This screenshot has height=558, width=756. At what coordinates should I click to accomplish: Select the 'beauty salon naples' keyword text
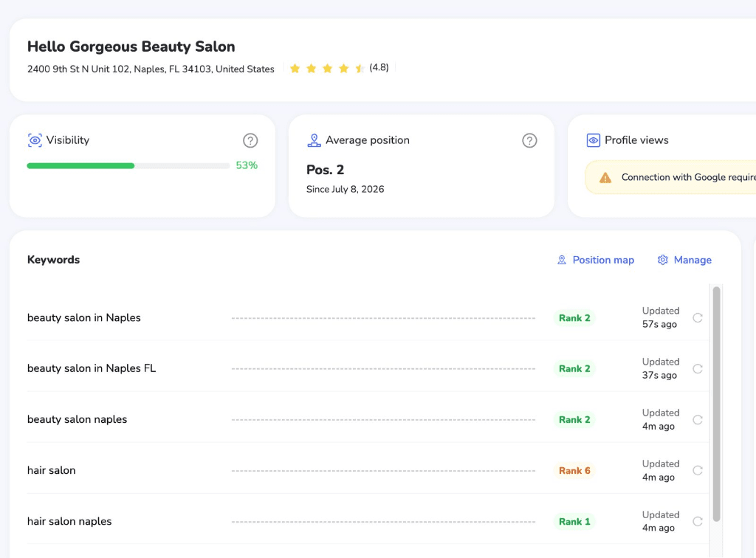pos(77,420)
